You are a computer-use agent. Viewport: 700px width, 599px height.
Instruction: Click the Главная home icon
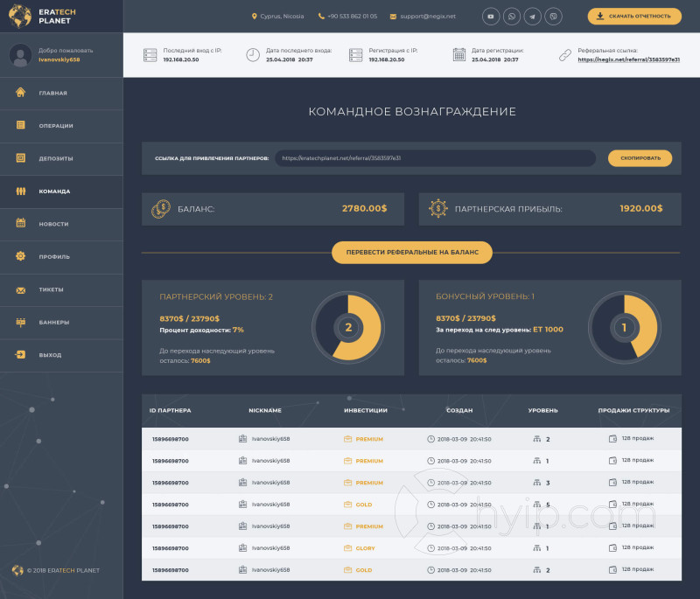point(20,93)
